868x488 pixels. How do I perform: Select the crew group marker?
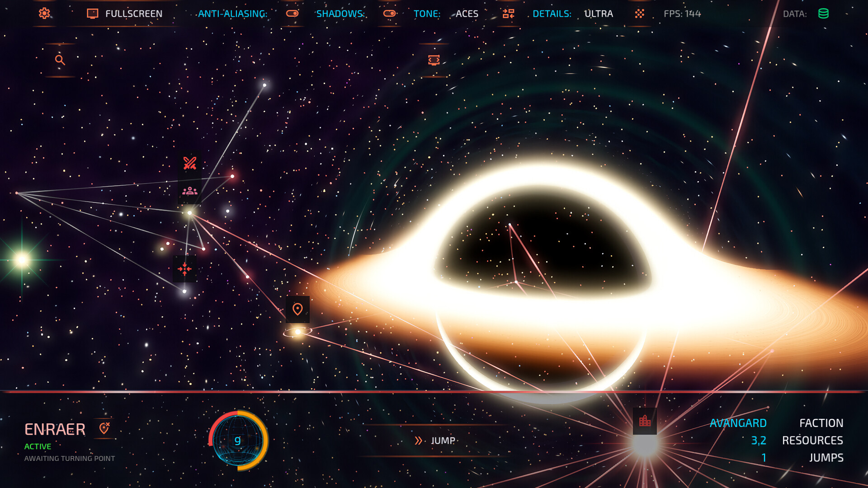pos(190,192)
